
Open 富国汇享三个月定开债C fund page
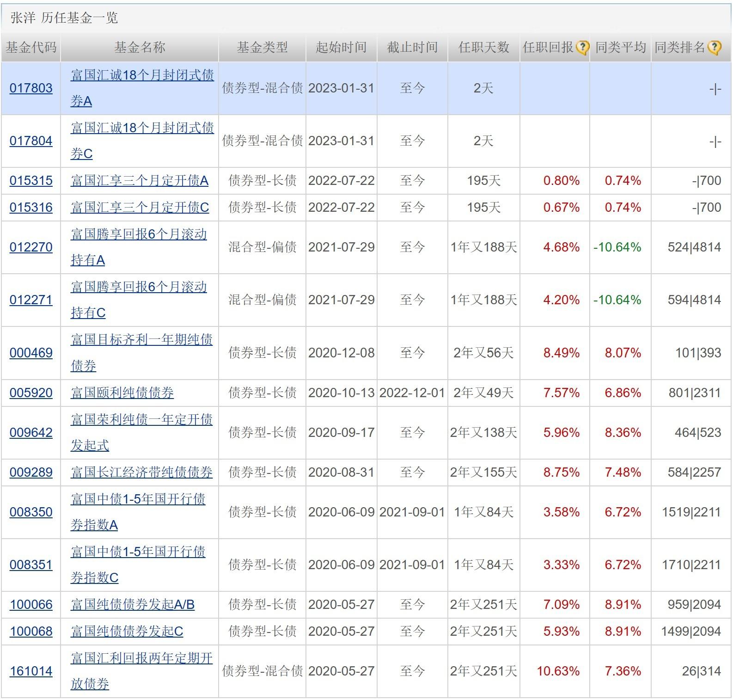[140, 208]
